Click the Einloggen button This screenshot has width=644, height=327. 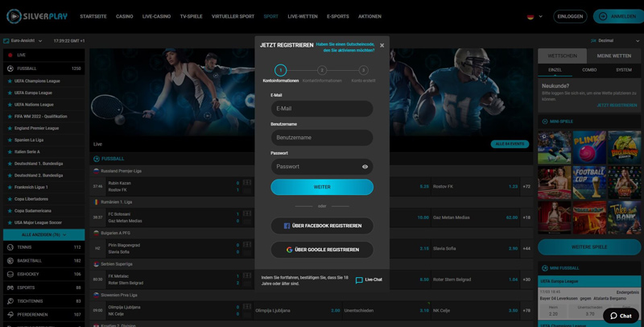(x=570, y=16)
